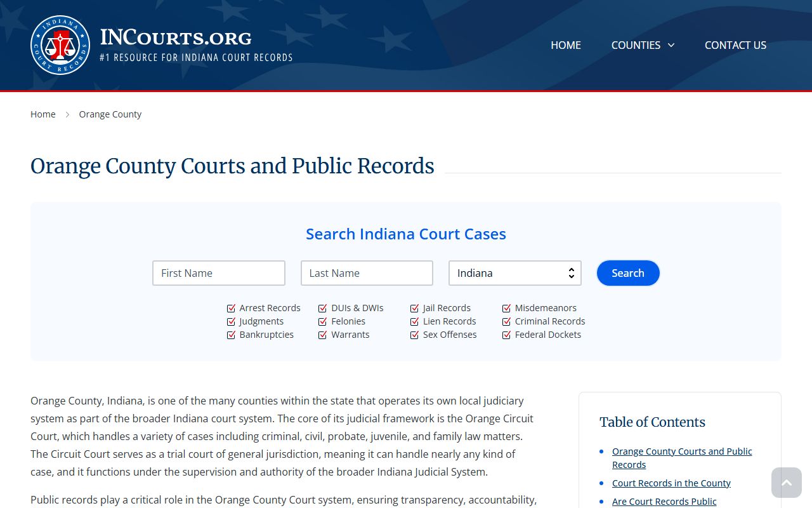Click the breadcrumb separator chevron after Home

pyautogui.click(x=67, y=114)
